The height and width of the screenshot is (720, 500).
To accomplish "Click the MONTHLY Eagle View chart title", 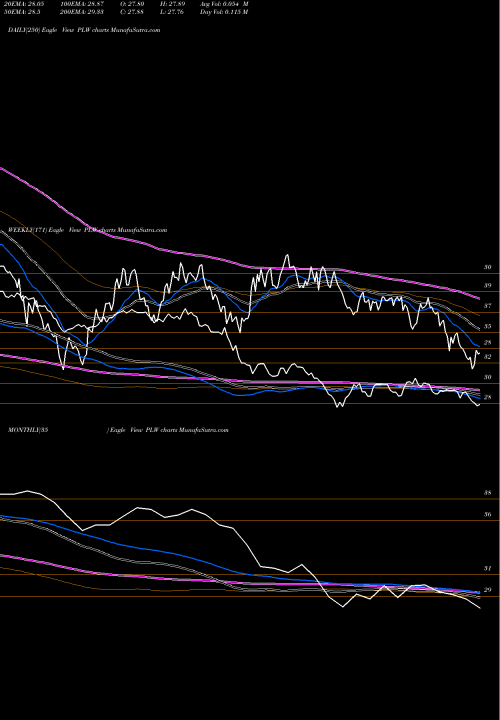I will click(x=118, y=430).
